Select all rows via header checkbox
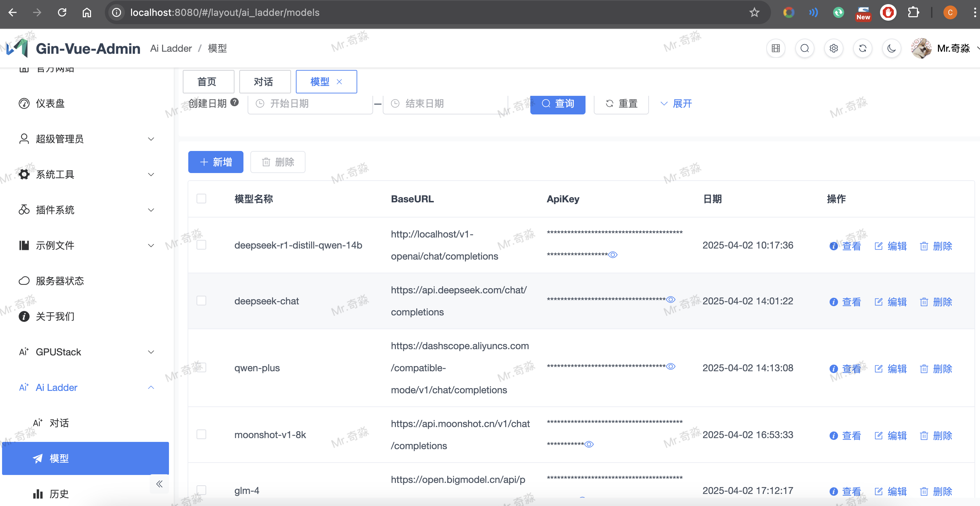The image size is (980, 506). [x=201, y=199]
